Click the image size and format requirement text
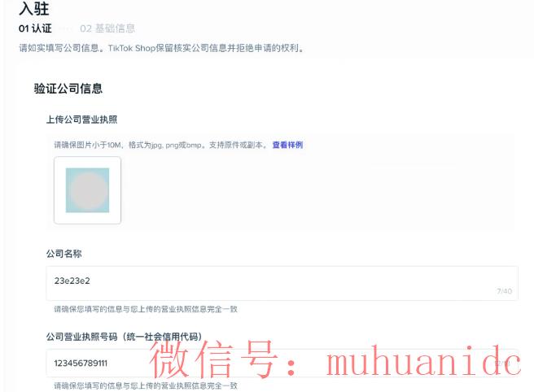The height and width of the screenshot is (392, 534). 160,145
